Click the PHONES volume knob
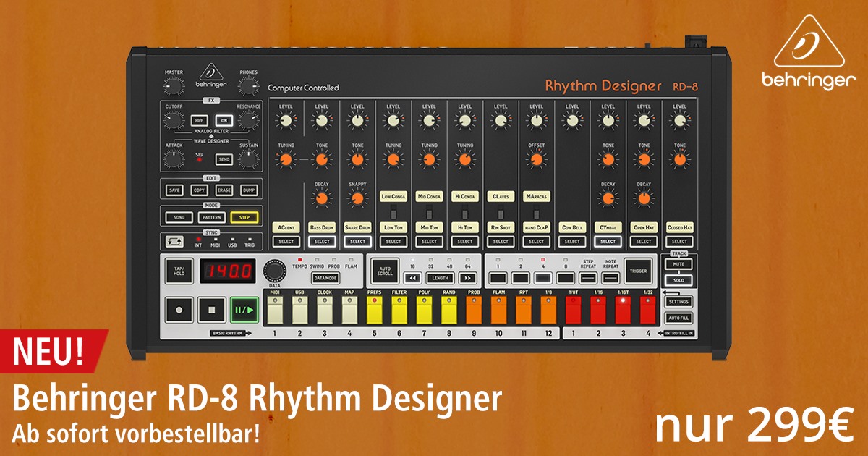Viewport: 868px width, 456px height. (248, 86)
